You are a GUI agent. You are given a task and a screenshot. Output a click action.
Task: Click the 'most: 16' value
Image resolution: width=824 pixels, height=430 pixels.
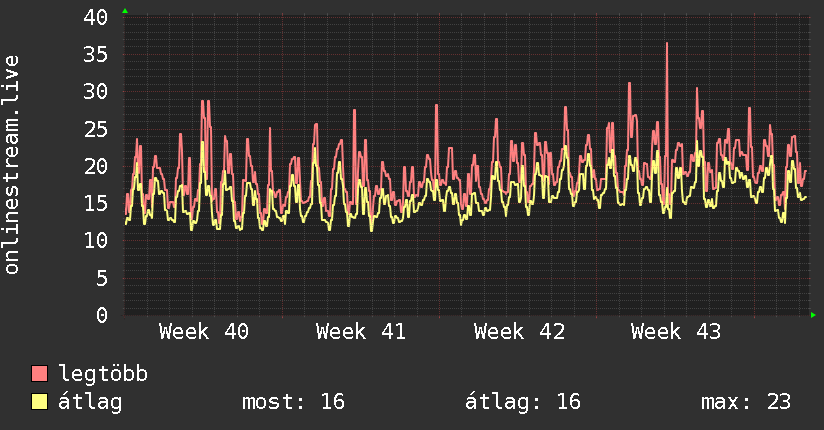293,402
